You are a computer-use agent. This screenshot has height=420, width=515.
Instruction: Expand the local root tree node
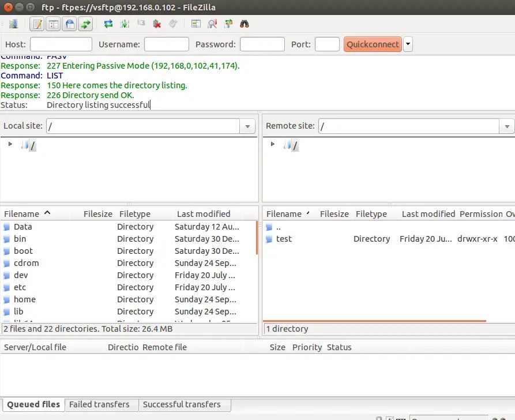(x=10, y=144)
